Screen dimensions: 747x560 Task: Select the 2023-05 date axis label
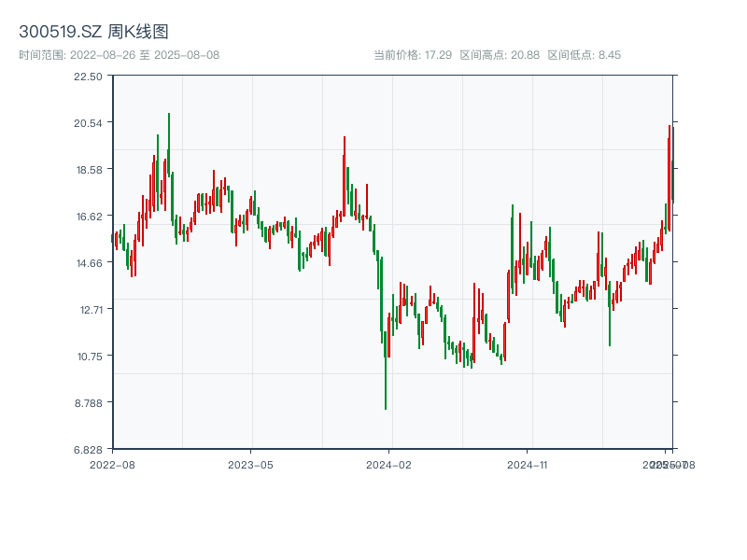pos(250,464)
